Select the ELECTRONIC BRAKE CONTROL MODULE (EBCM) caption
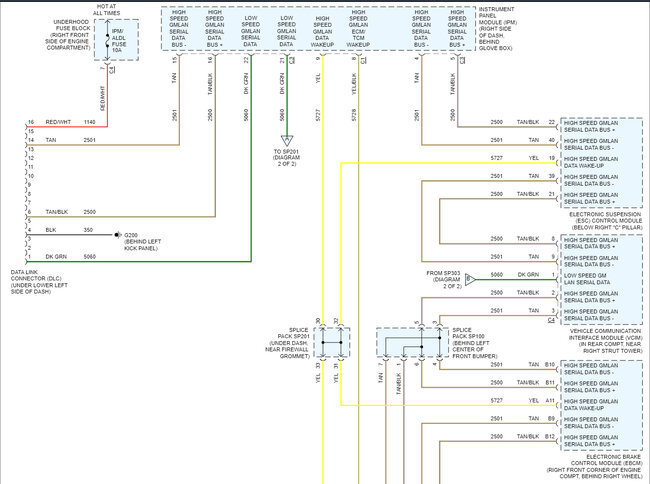The image size is (650, 484). pos(594,467)
